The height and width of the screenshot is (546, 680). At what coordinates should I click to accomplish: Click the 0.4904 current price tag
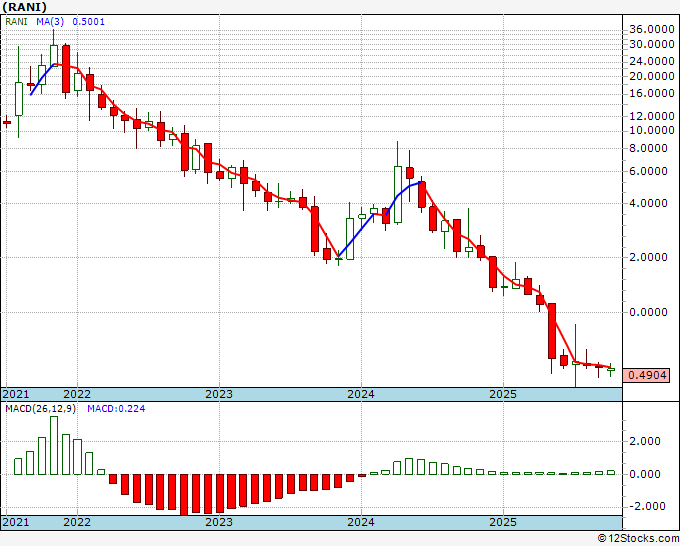646,375
